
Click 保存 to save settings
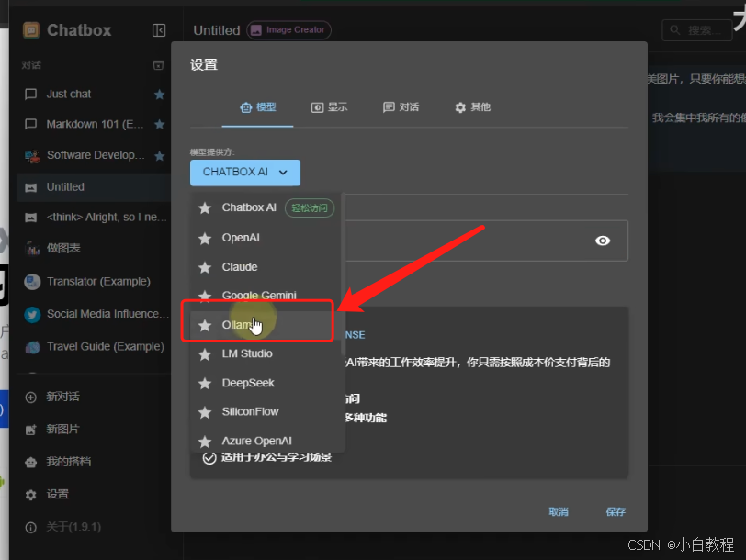616,512
